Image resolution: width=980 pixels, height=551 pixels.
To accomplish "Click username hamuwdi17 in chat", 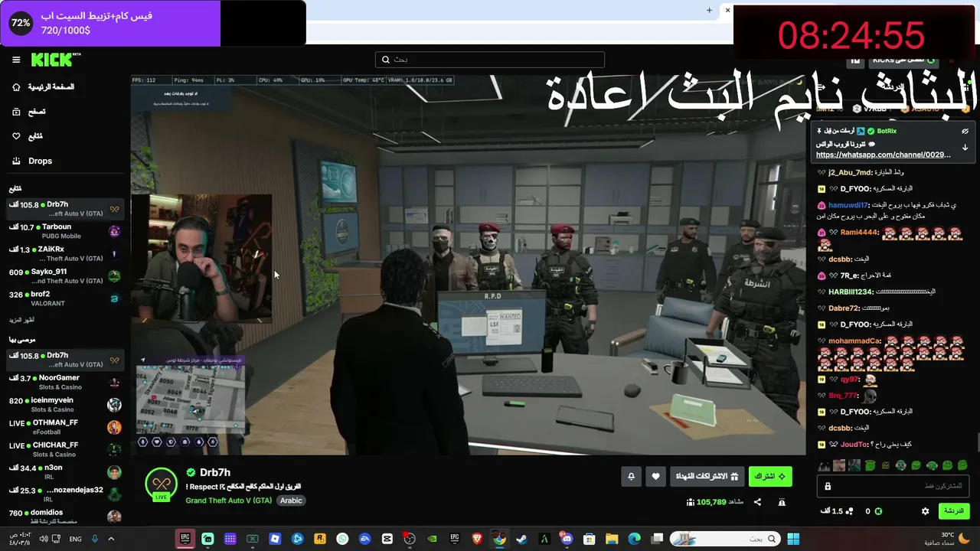I will coord(848,205).
